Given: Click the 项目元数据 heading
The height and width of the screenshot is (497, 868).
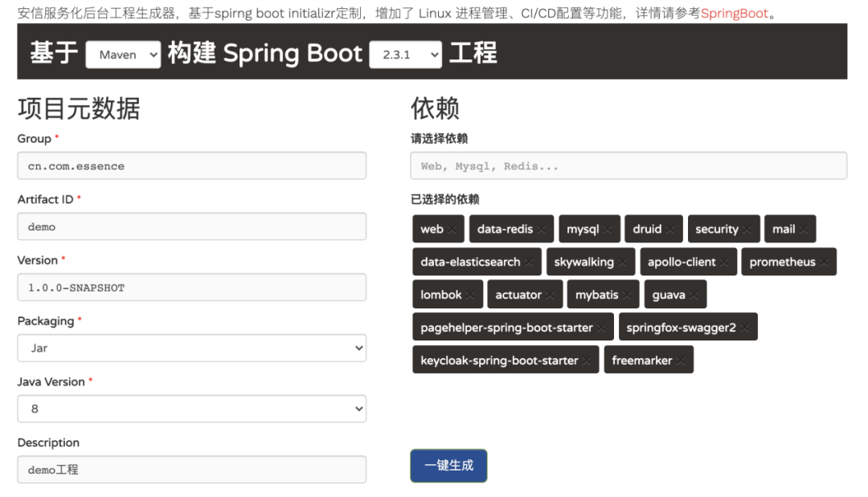Looking at the screenshot, I should [x=79, y=108].
